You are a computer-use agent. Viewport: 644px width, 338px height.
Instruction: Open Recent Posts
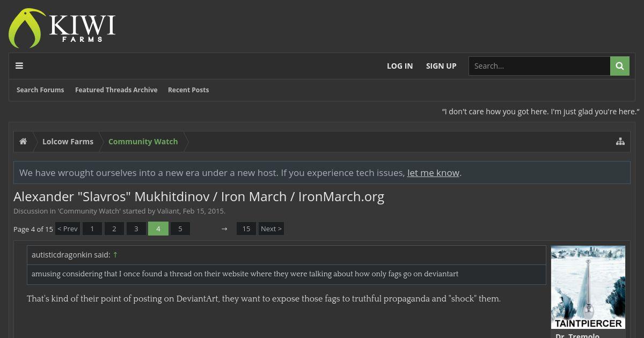click(188, 90)
